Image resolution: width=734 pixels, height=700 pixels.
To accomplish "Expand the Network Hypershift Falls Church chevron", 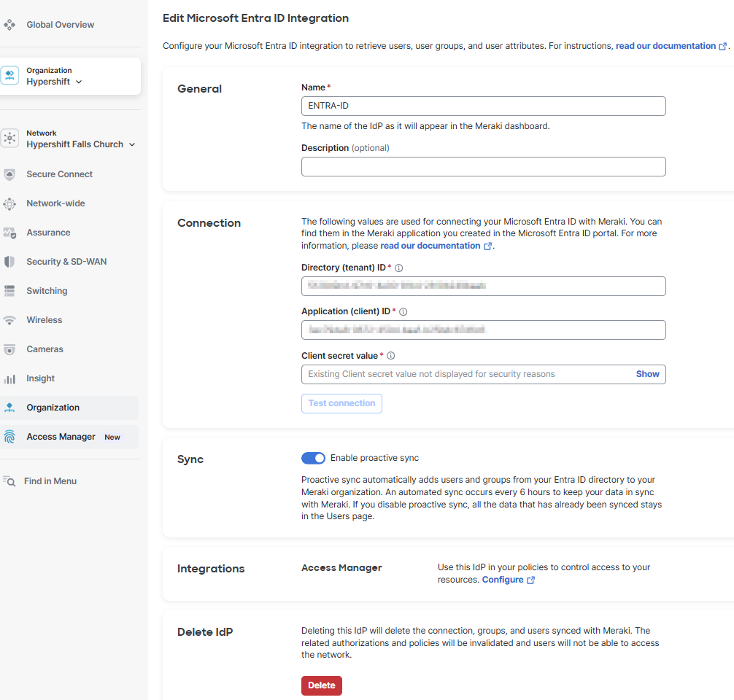I will (132, 144).
